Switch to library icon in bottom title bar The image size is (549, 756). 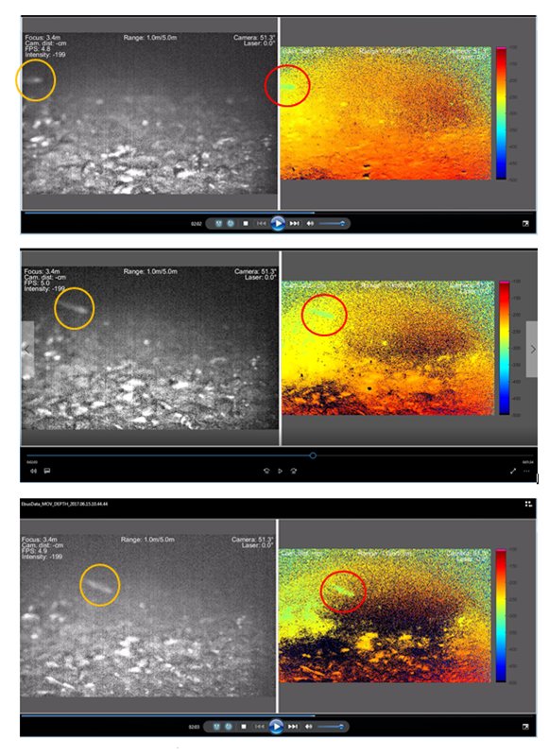click(x=528, y=504)
